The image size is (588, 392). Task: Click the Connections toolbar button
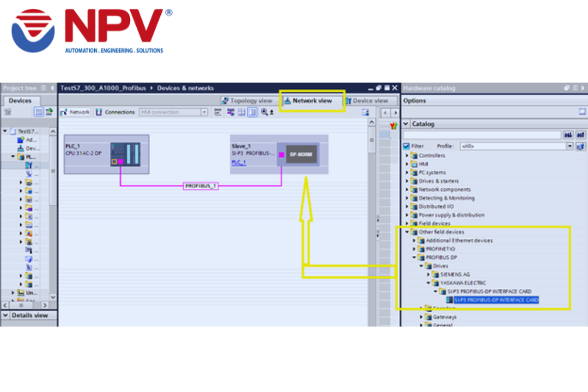coord(115,113)
